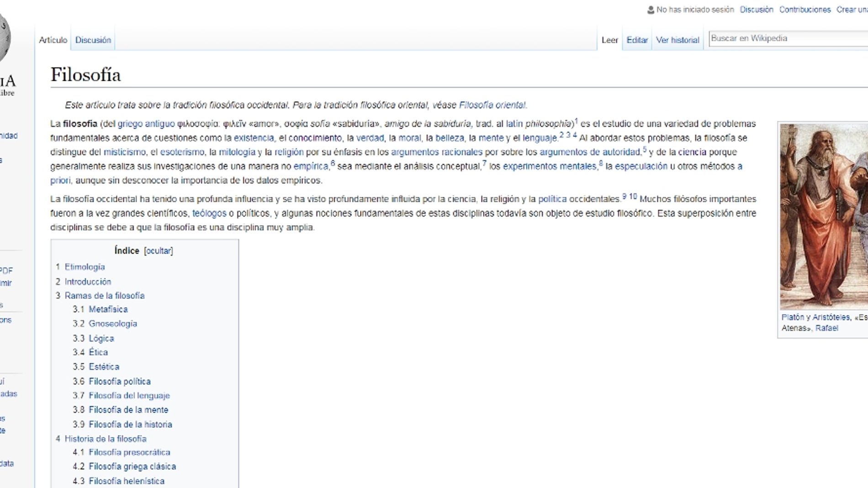
Task: Open the Contribuciones link
Action: coord(805,10)
